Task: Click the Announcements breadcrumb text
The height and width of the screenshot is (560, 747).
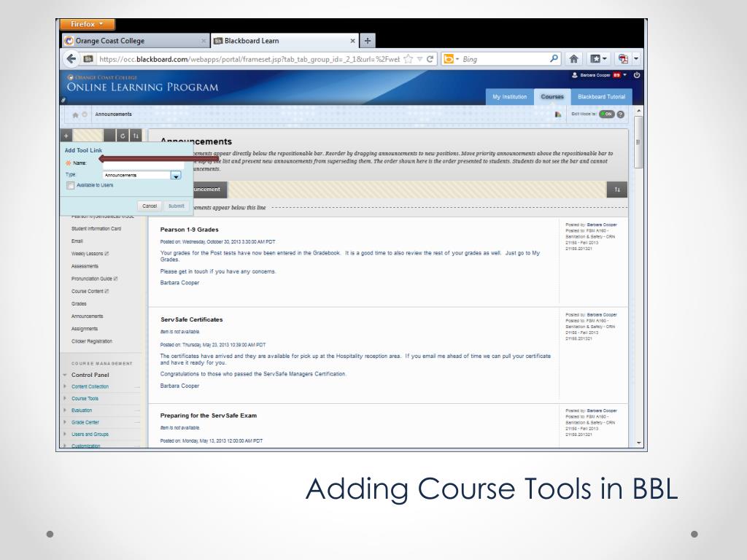Action: 113,114
